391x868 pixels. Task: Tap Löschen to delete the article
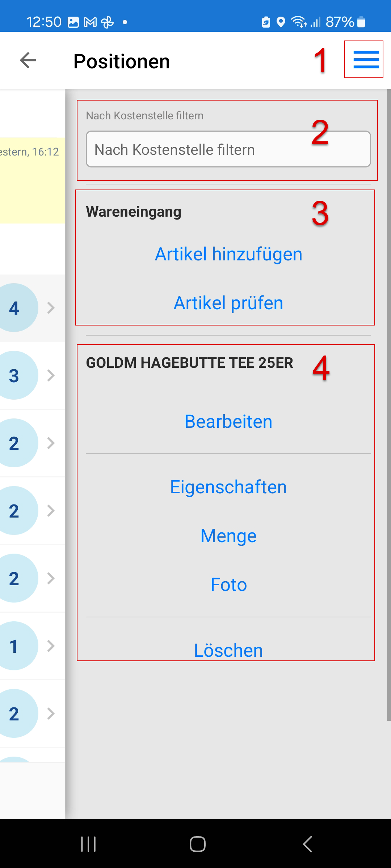228,650
